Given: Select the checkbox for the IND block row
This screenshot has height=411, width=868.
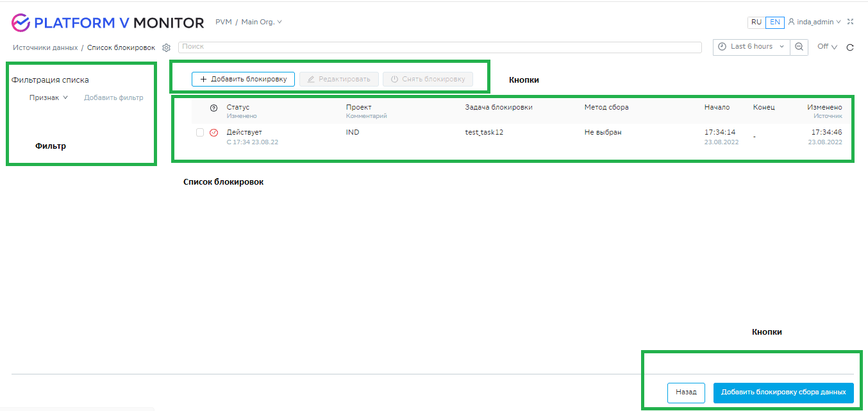Looking at the screenshot, I should (200, 133).
